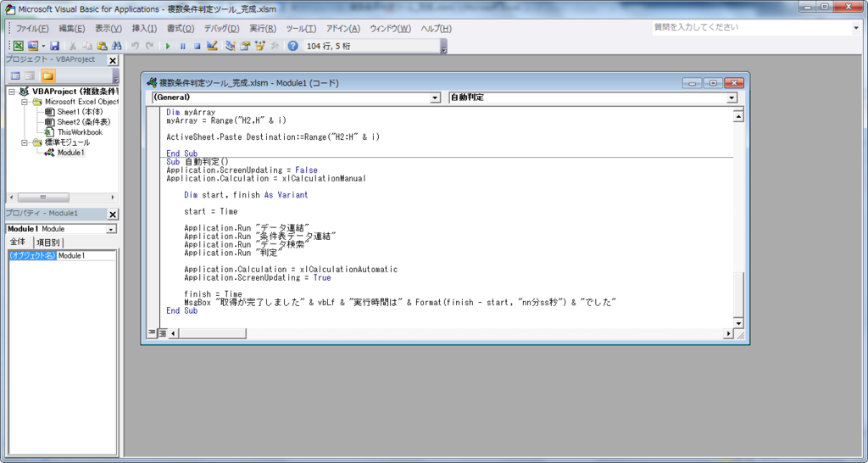
Task: Open the (General) object dropdown
Action: tap(435, 98)
